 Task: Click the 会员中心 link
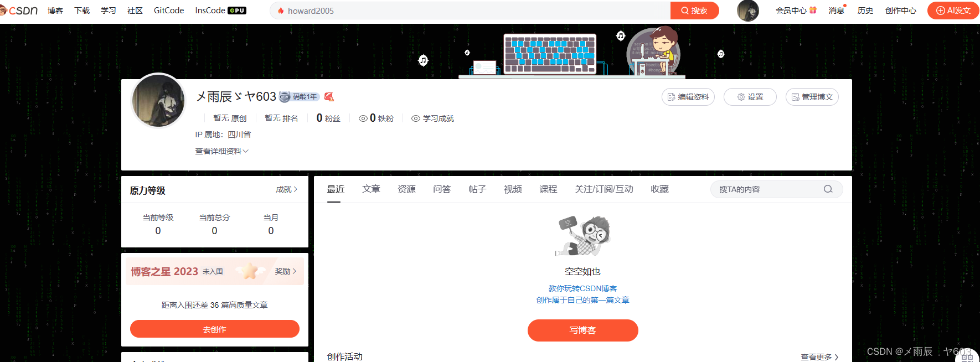791,11
